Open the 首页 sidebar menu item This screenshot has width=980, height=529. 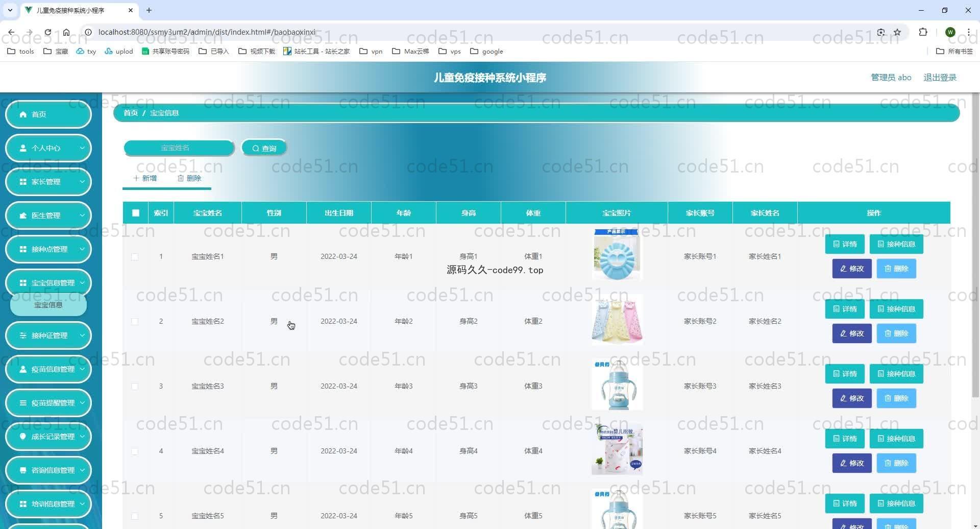point(48,114)
